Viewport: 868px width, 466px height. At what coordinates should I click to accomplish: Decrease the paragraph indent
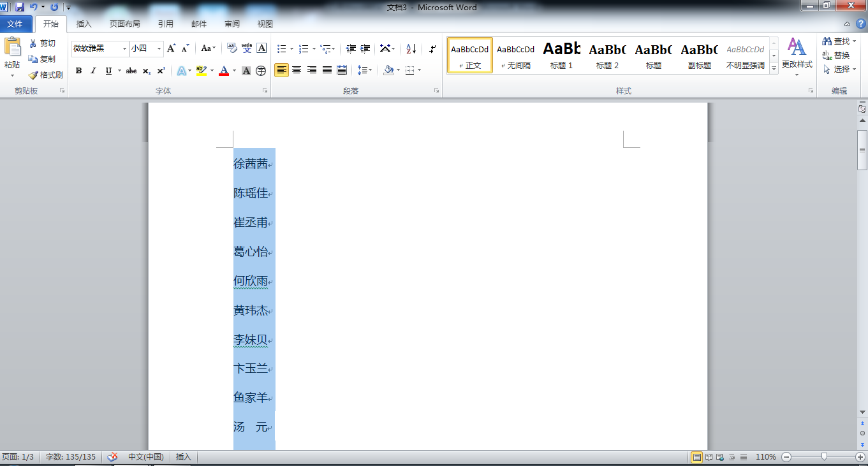[351, 48]
